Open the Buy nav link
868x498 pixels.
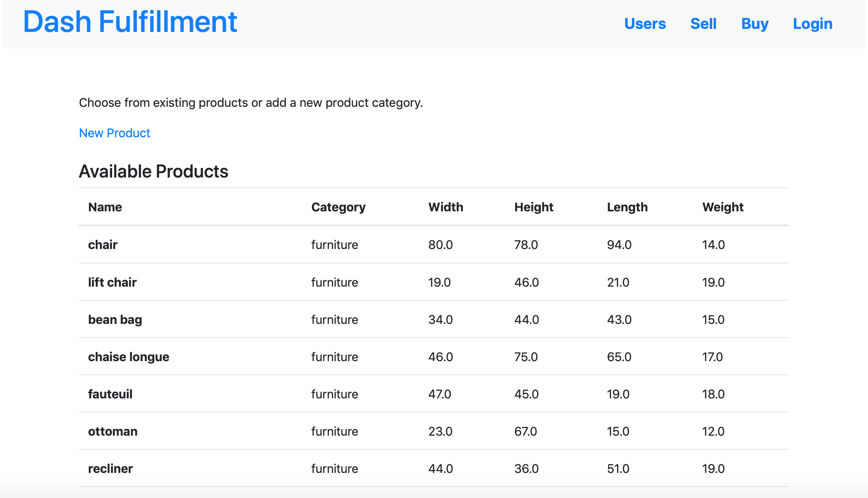tap(754, 24)
